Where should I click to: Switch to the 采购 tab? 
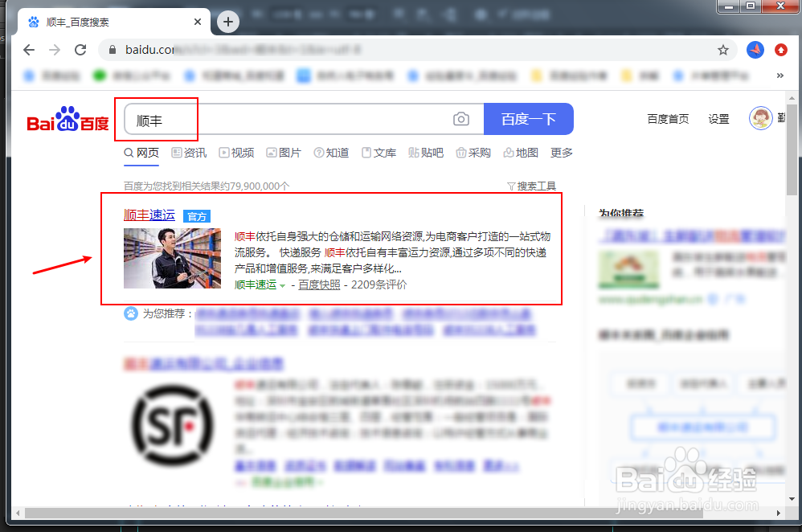tap(473, 153)
